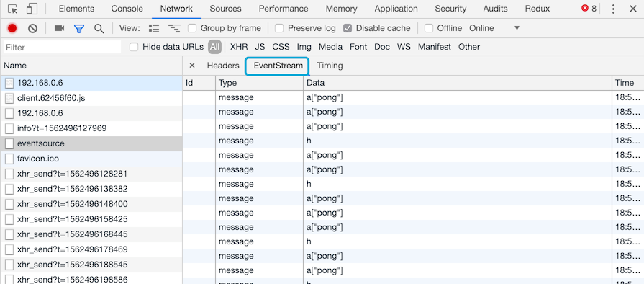The image size is (644, 284).
Task: View the request Timing tab
Action: 330,66
